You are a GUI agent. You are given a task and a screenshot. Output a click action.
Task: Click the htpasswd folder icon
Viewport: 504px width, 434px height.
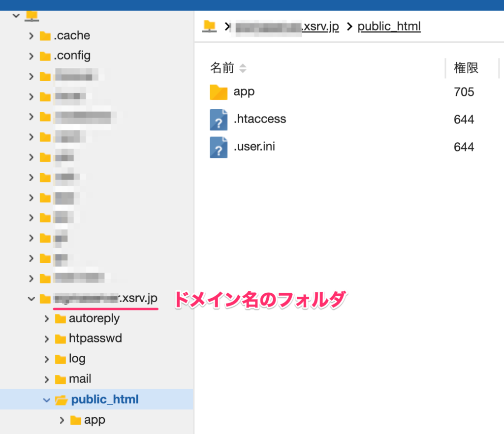[x=61, y=339]
